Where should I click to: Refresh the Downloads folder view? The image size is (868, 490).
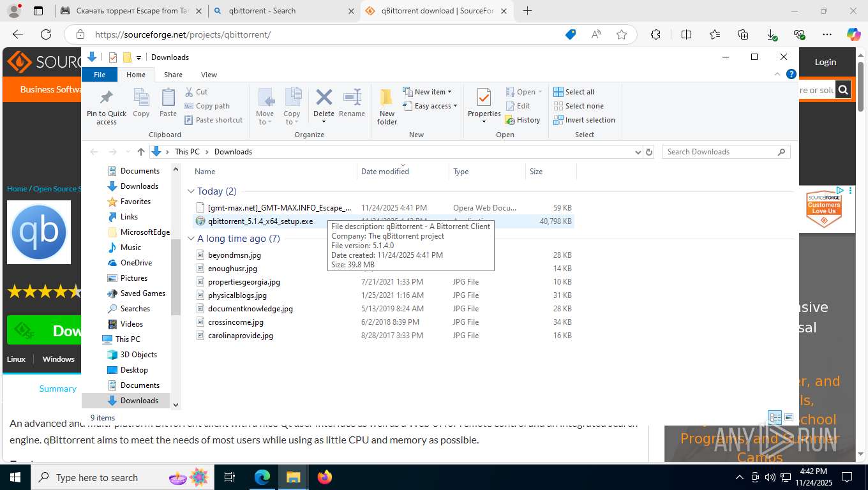649,152
